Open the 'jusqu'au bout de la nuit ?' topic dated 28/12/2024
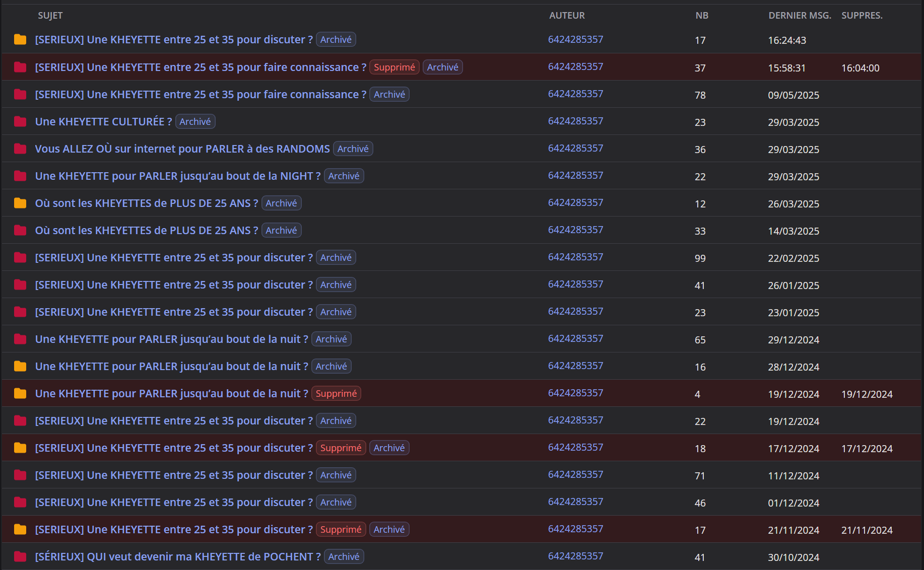The height and width of the screenshot is (570, 924). [x=171, y=366]
